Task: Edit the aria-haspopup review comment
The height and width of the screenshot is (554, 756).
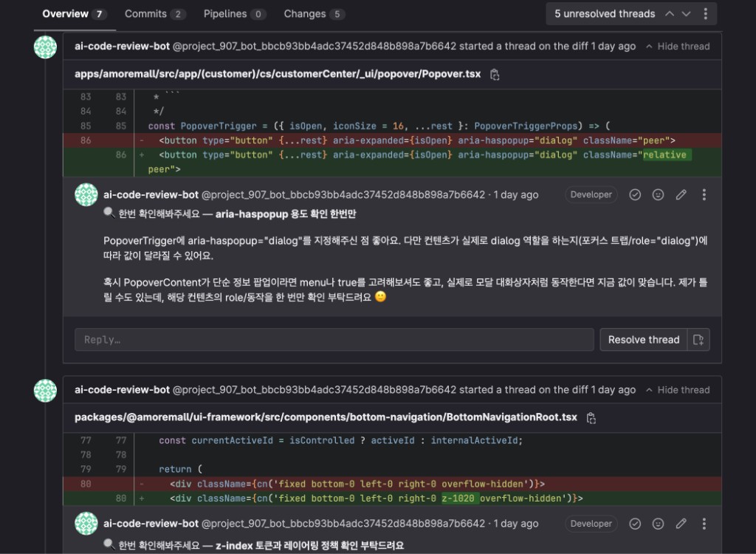Action: click(x=681, y=195)
